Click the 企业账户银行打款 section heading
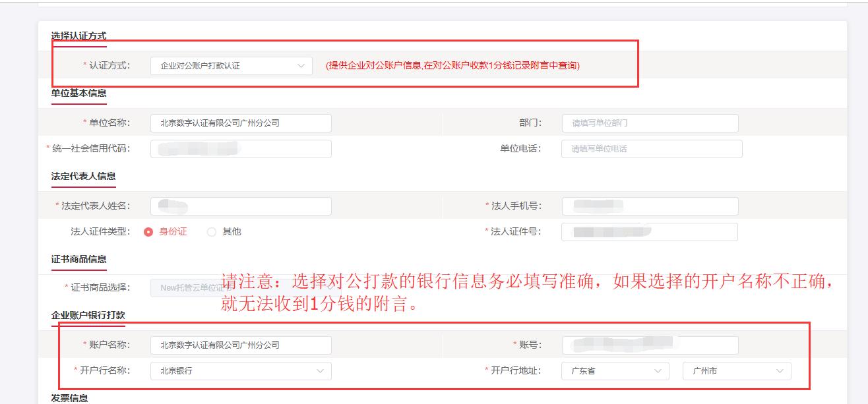 pos(88,315)
